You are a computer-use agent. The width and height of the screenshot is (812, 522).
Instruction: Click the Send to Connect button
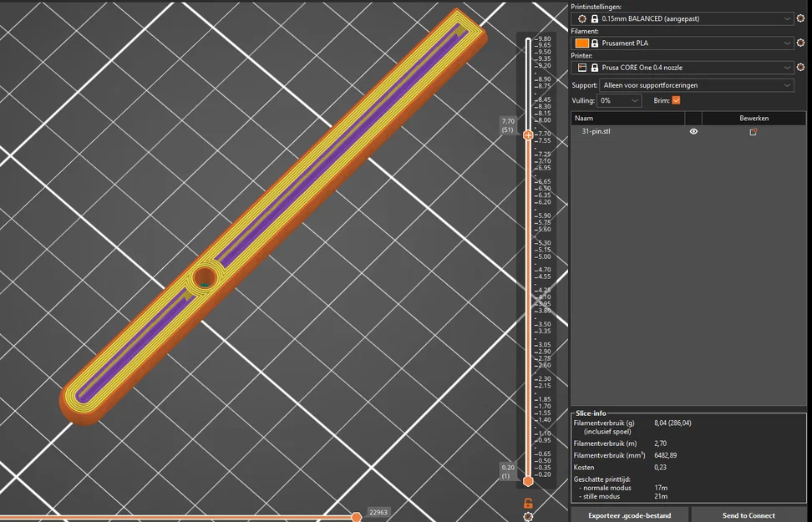(x=749, y=515)
